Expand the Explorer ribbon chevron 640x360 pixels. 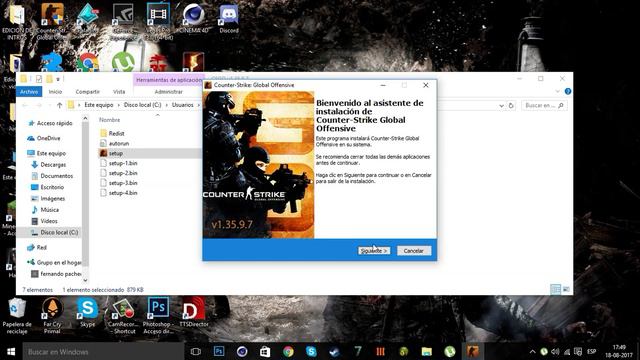click(558, 91)
